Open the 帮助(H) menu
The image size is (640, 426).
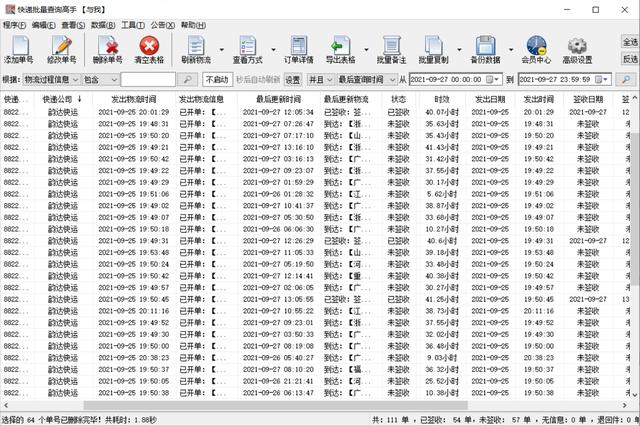pyautogui.click(x=193, y=25)
